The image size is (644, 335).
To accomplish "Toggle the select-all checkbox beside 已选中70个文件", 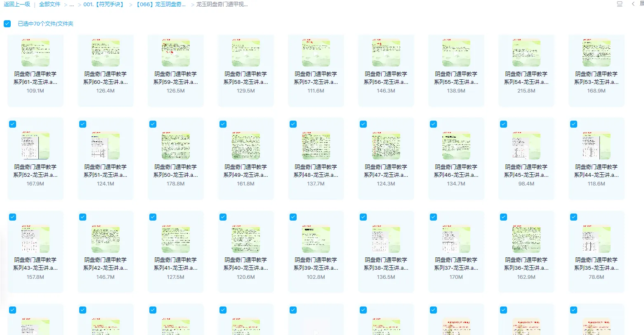I will pyautogui.click(x=7, y=24).
